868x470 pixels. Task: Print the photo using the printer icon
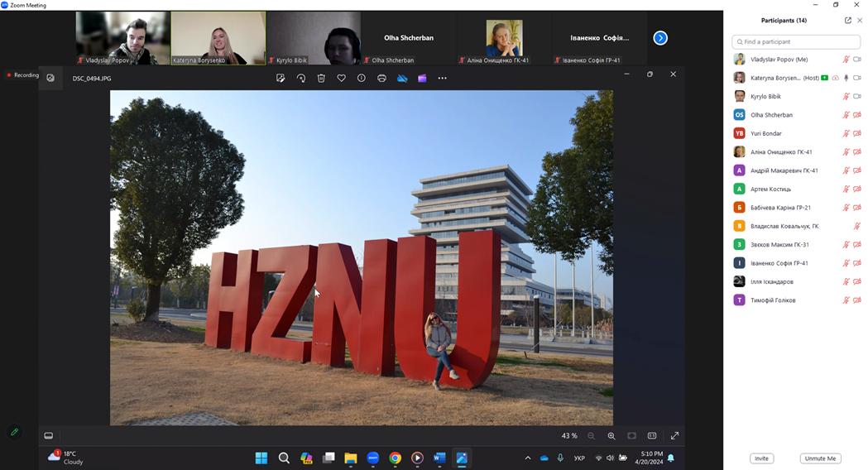tap(381, 78)
